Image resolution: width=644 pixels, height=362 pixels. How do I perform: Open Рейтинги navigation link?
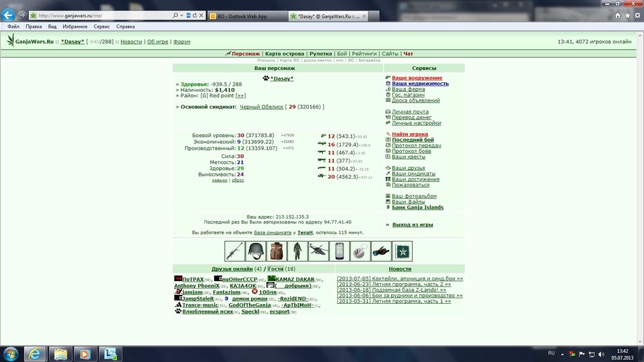[364, 54]
